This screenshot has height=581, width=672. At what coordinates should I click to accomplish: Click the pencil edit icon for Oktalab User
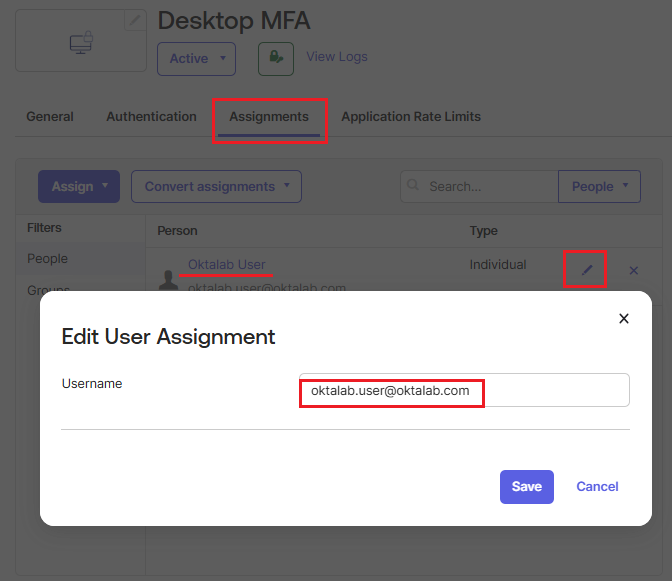tap(587, 270)
